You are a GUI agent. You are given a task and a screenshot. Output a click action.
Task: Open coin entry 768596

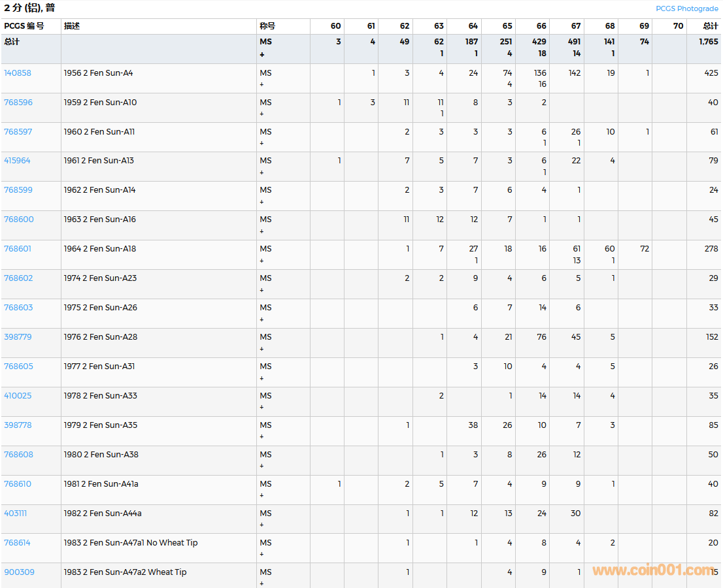pos(18,103)
